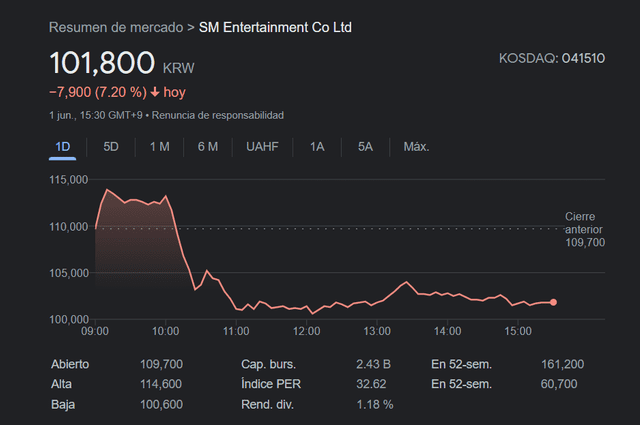Click the 14:00 time axis label
Screen dimensions: 640x425
point(447,331)
